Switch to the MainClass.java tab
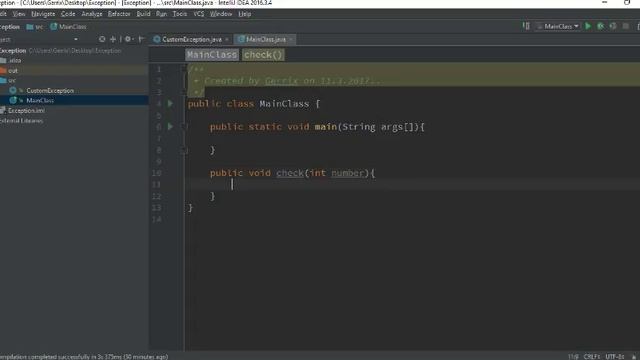640x360 pixels. 263,39
